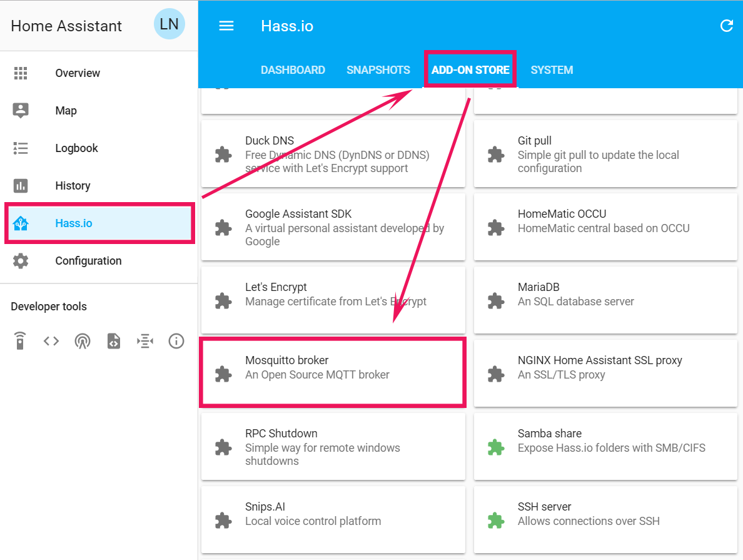743x560 pixels.
Task: Open Events developer tool broadcast icon
Action: [83, 341]
